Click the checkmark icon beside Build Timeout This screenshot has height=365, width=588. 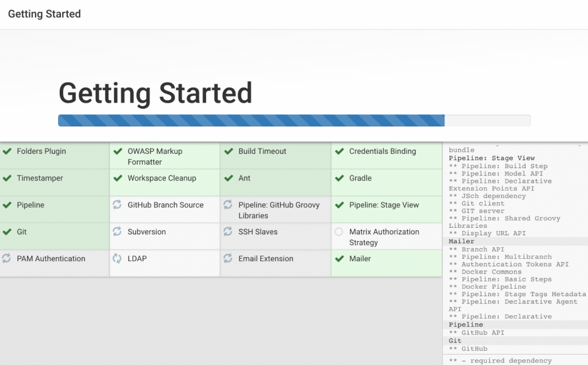pyautogui.click(x=229, y=152)
